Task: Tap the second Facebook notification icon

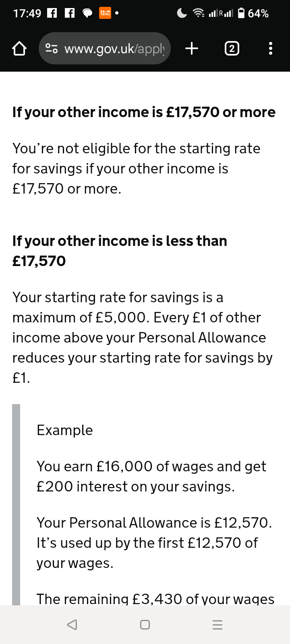Action: tap(70, 13)
